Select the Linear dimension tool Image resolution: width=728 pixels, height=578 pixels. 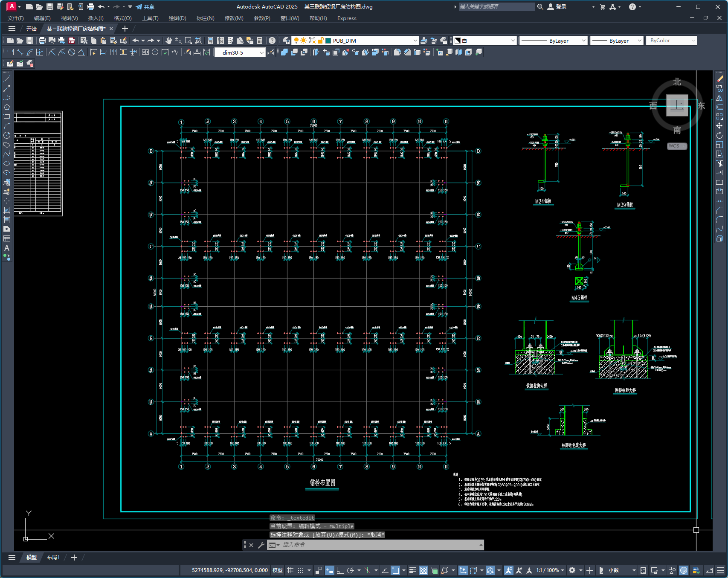(10, 52)
